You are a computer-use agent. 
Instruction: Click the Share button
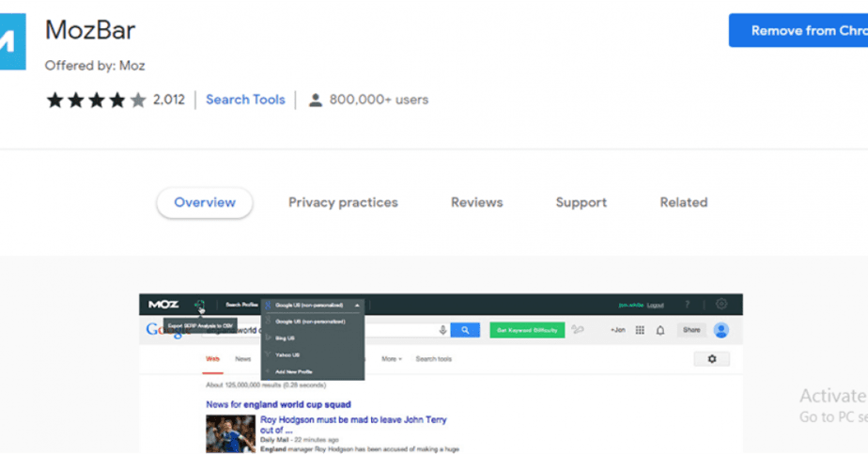tap(691, 330)
